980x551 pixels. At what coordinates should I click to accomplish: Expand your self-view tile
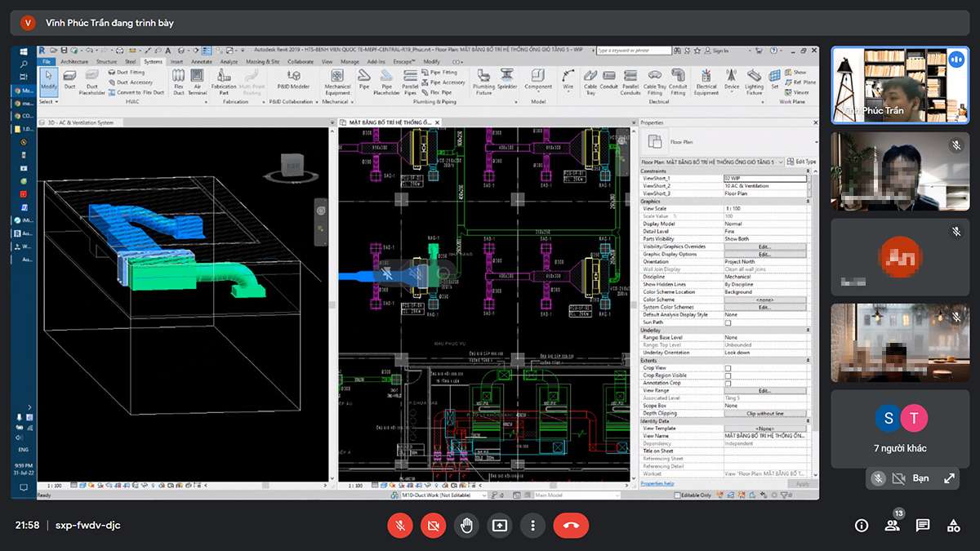tap(949, 478)
